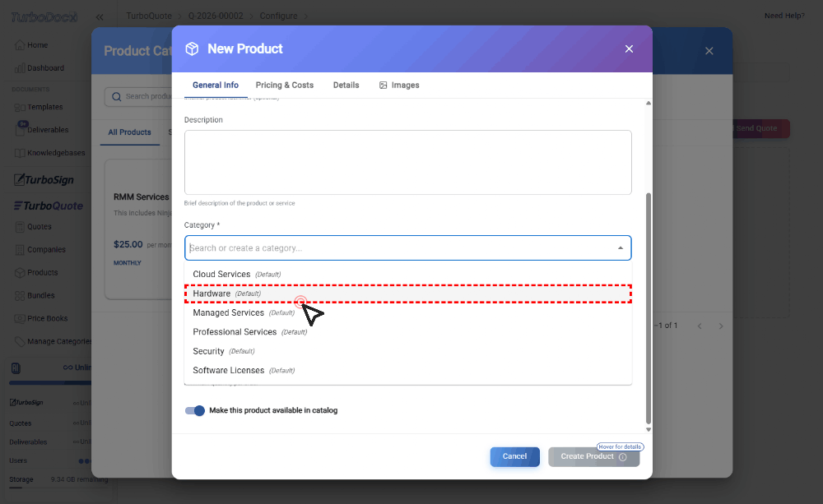Switch to Images tab

399,85
